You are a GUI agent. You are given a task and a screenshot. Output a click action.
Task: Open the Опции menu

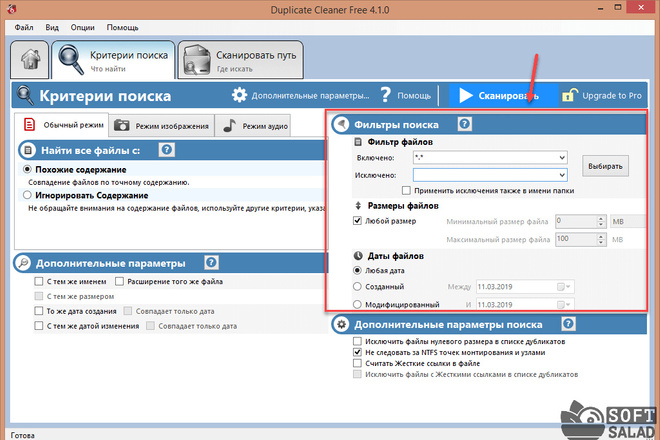tap(82, 27)
